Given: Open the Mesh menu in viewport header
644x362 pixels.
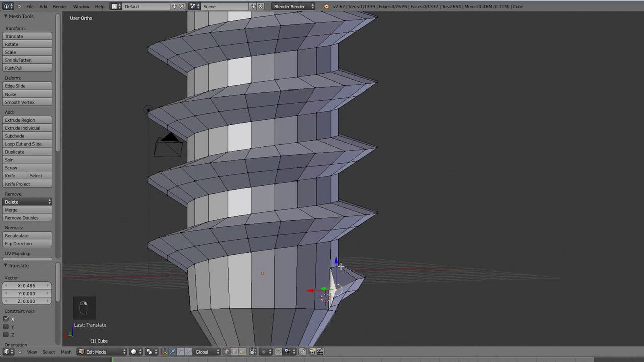Looking at the screenshot, I should click(66, 352).
